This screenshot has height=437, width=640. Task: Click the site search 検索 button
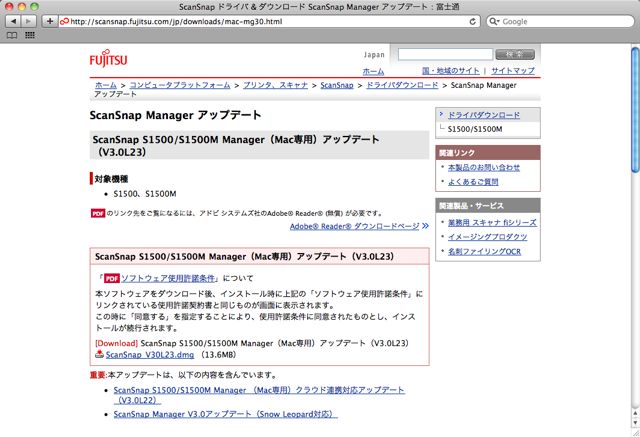pos(515,54)
